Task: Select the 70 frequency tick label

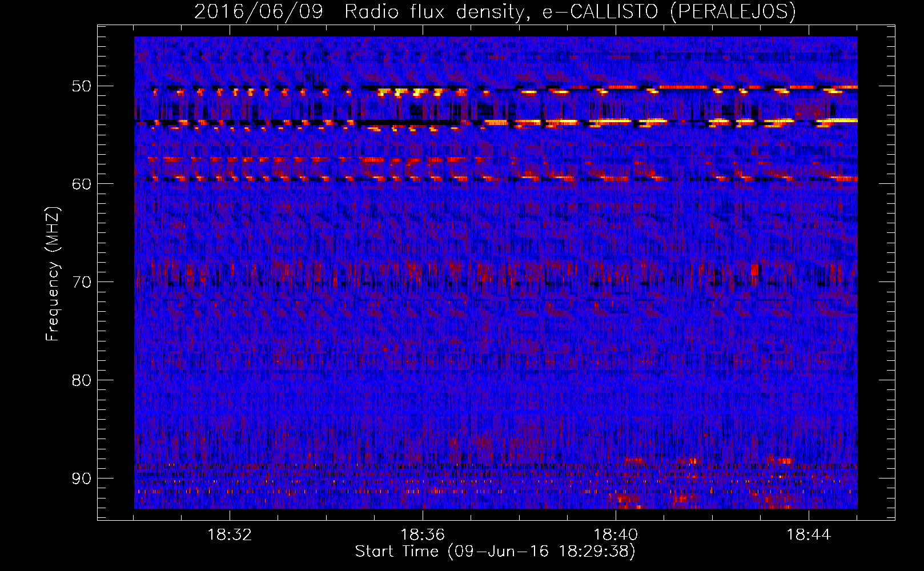Action: pos(81,282)
